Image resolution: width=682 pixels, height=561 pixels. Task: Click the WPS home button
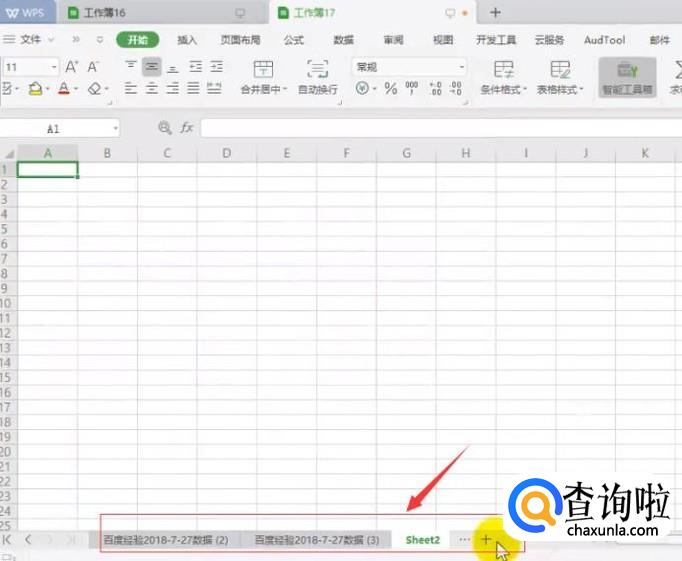point(27,13)
